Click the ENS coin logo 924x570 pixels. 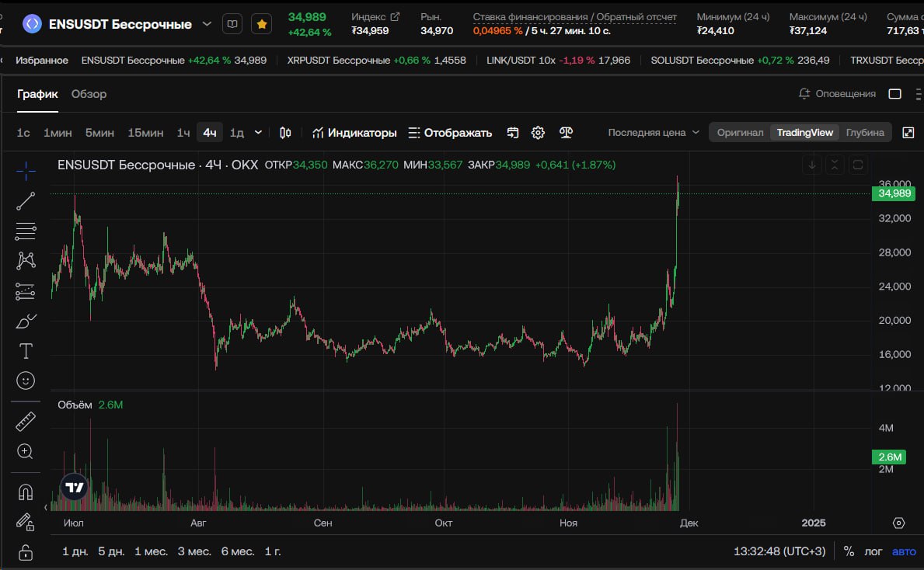[32, 24]
